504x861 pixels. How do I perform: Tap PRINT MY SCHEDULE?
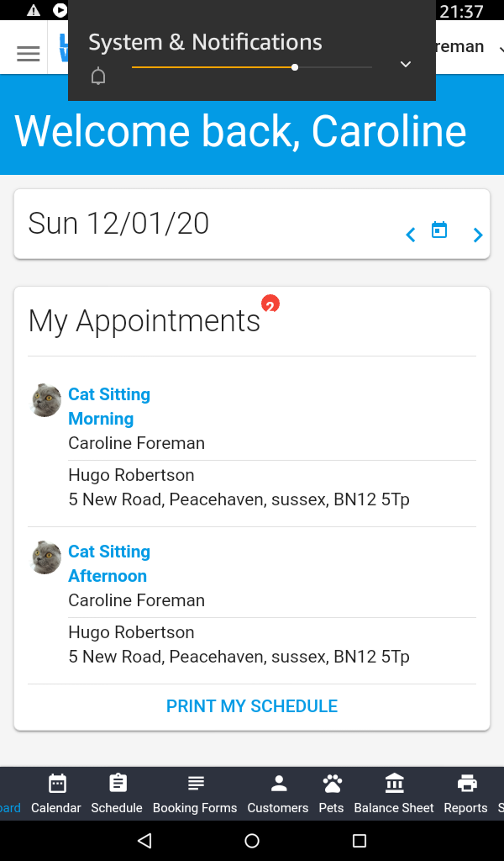coord(252,705)
